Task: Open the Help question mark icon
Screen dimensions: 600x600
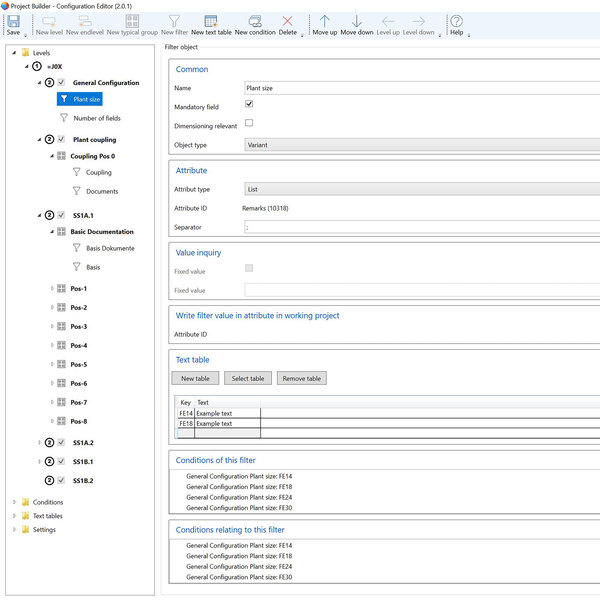Action: pos(456,21)
